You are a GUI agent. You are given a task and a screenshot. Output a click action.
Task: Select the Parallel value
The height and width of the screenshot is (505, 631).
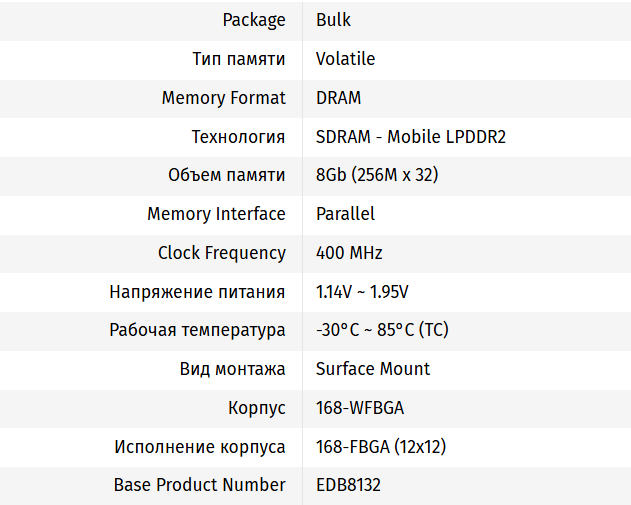pos(345,214)
